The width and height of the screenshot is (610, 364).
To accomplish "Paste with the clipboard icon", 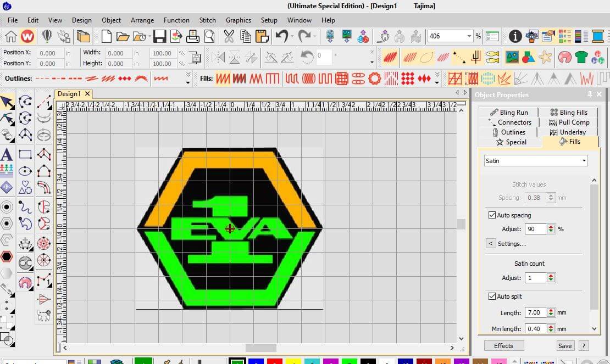I will [x=262, y=37].
